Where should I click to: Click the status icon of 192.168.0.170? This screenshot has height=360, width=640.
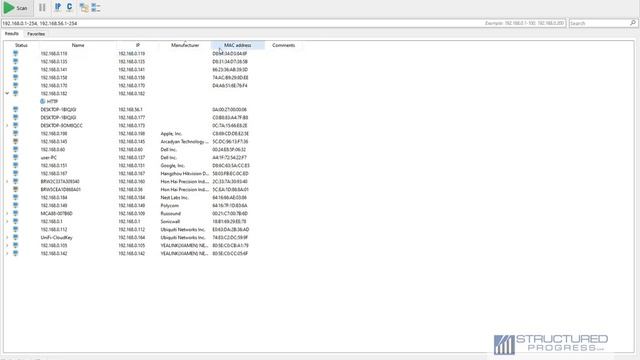[x=16, y=85]
